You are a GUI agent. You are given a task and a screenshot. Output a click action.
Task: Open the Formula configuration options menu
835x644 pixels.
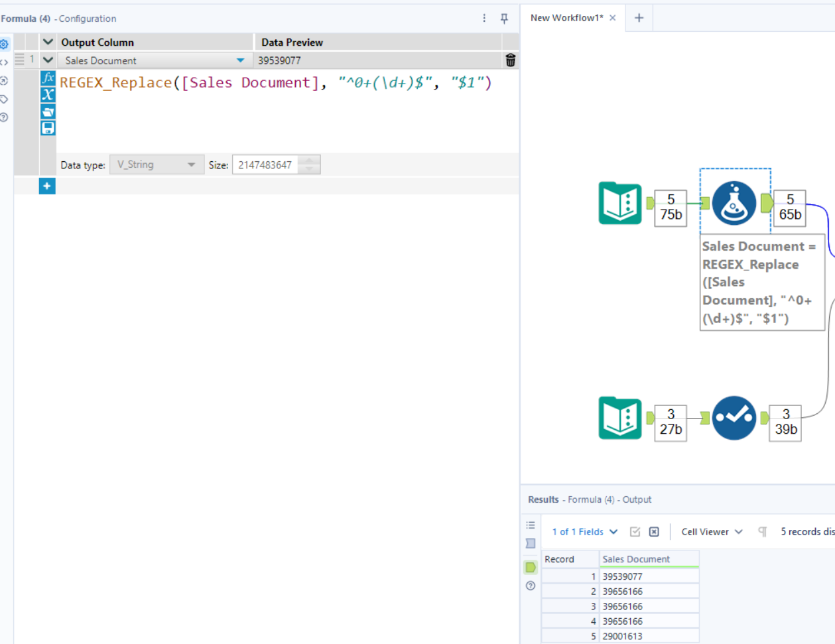click(x=483, y=19)
